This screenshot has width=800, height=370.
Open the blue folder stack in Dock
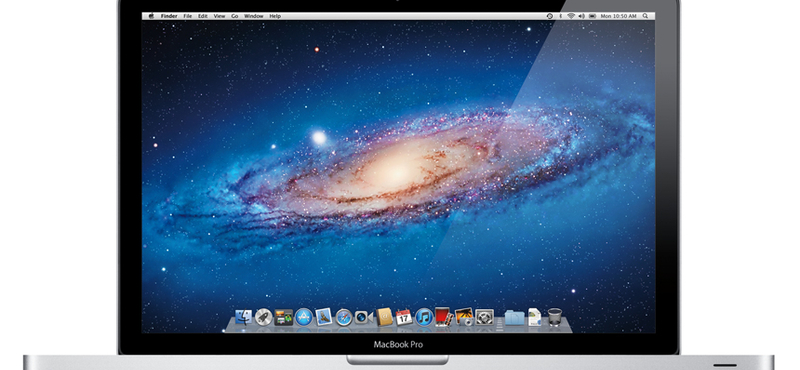tap(514, 317)
